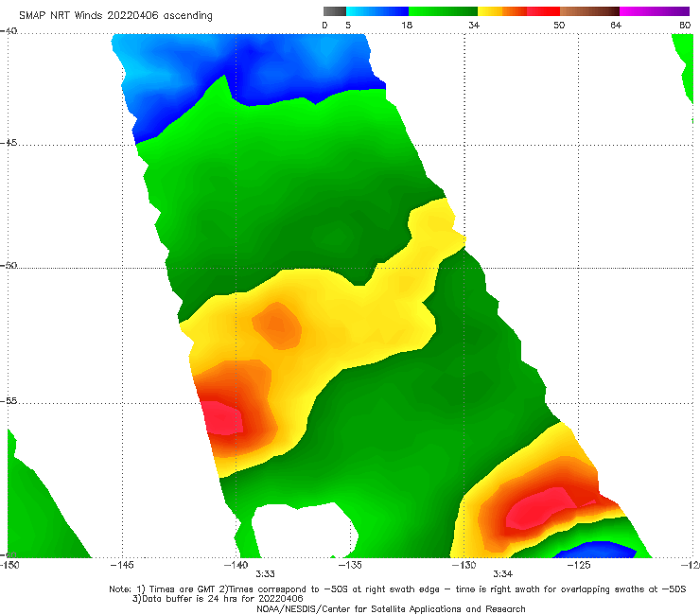Click the latitude label '-50'
The image size is (700, 615).
coord(9,265)
